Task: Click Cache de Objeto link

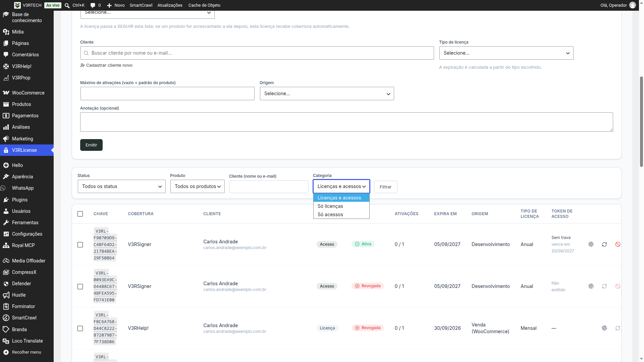Action: coord(204,5)
